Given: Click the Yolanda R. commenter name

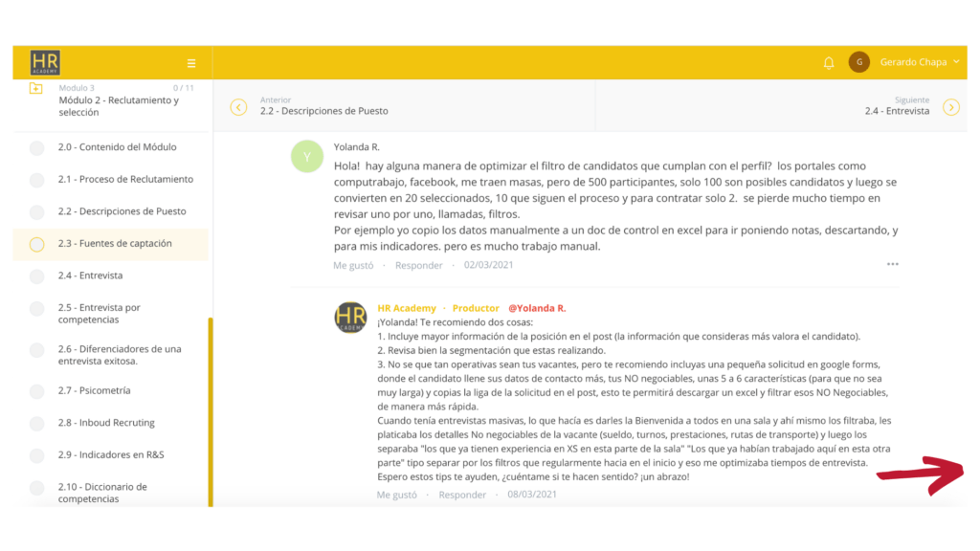Looking at the screenshot, I should (356, 146).
